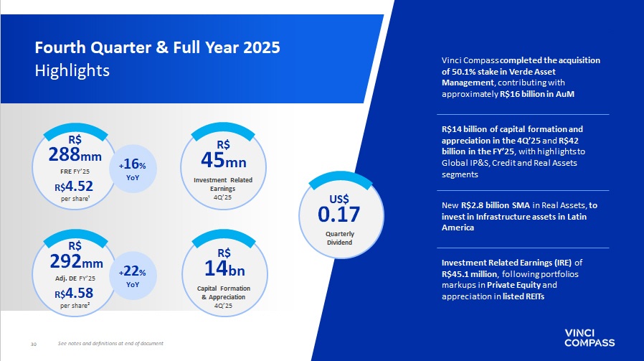Open the notes and definitions footnote

coord(110,344)
